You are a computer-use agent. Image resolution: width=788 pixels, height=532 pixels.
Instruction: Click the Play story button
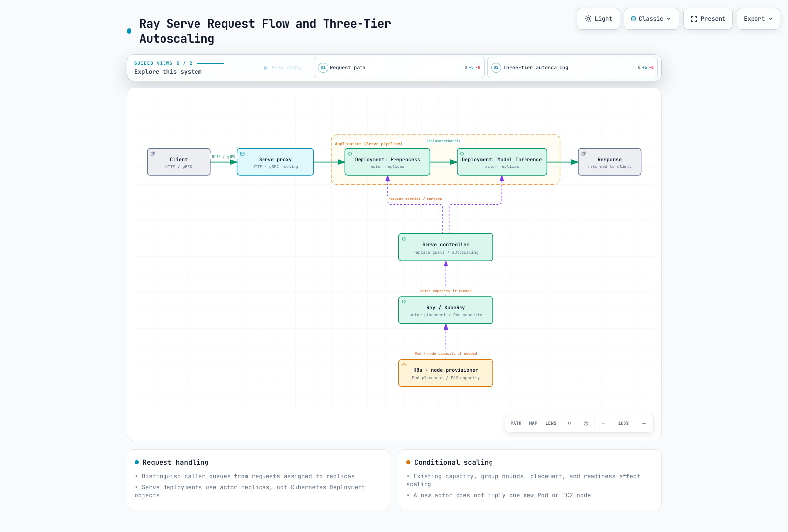pos(283,68)
